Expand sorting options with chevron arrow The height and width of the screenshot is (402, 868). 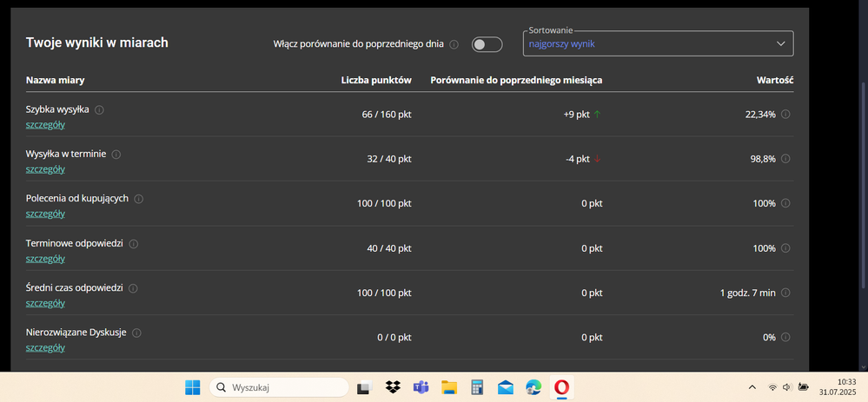point(780,44)
